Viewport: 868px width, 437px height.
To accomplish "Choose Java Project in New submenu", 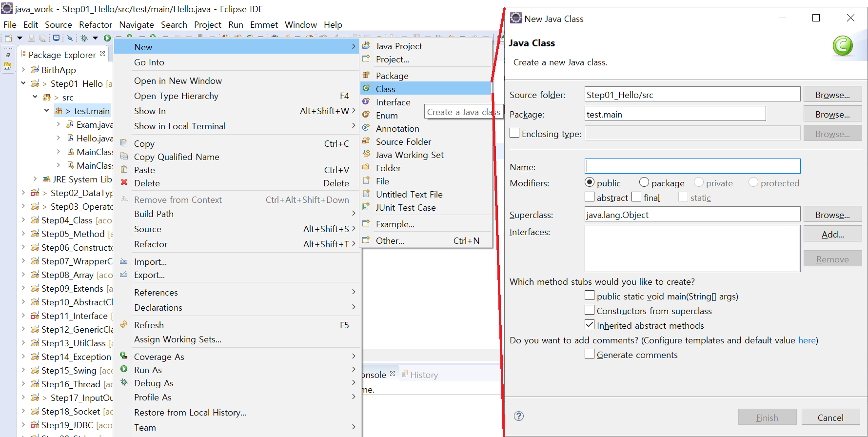I will pos(426,46).
